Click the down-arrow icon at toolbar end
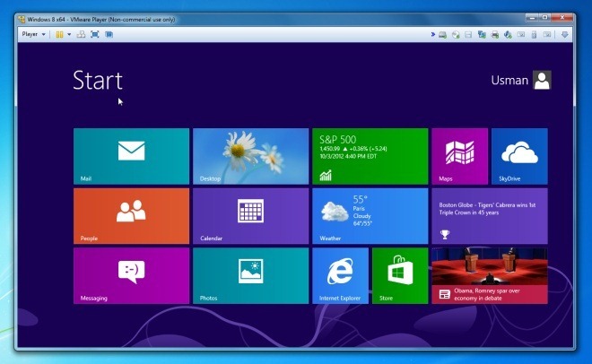The height and width of the screenshot is (364, 592). (564, 35)
